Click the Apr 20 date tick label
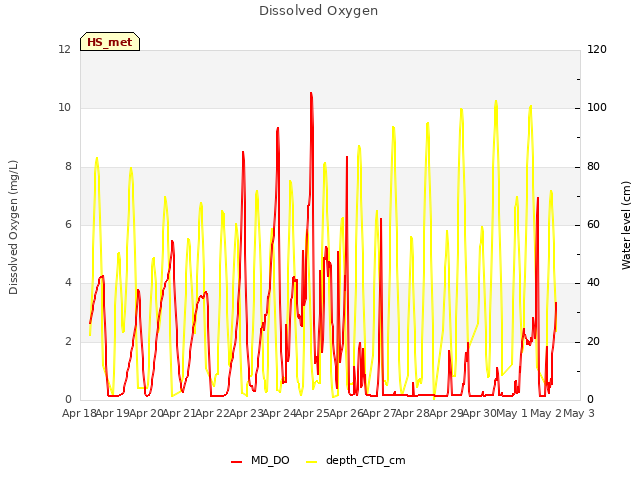Viewport: 640px width, 480px height. click(x=146, y=413)
